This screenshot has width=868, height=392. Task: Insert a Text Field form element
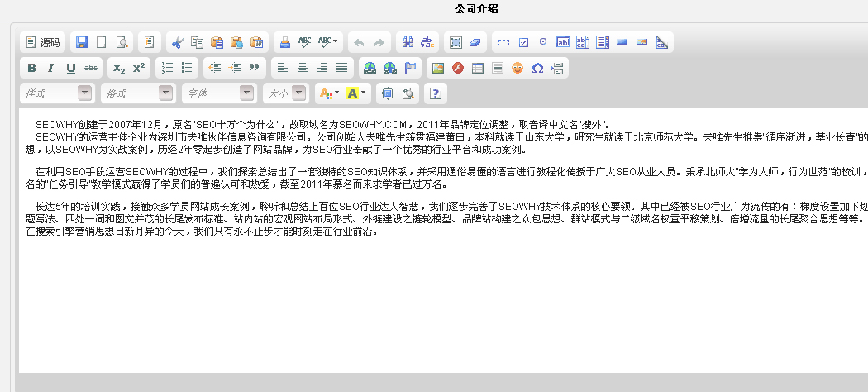point(563,42)
